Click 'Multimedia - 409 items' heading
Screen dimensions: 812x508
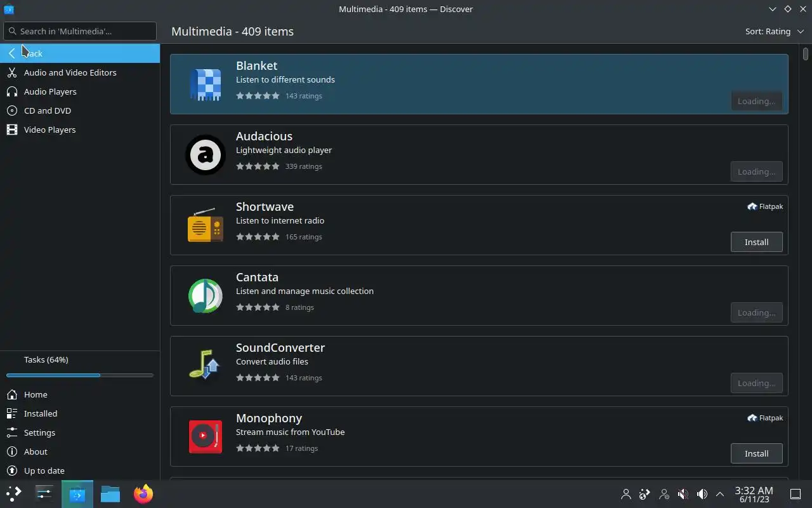(x=232, y=31)
